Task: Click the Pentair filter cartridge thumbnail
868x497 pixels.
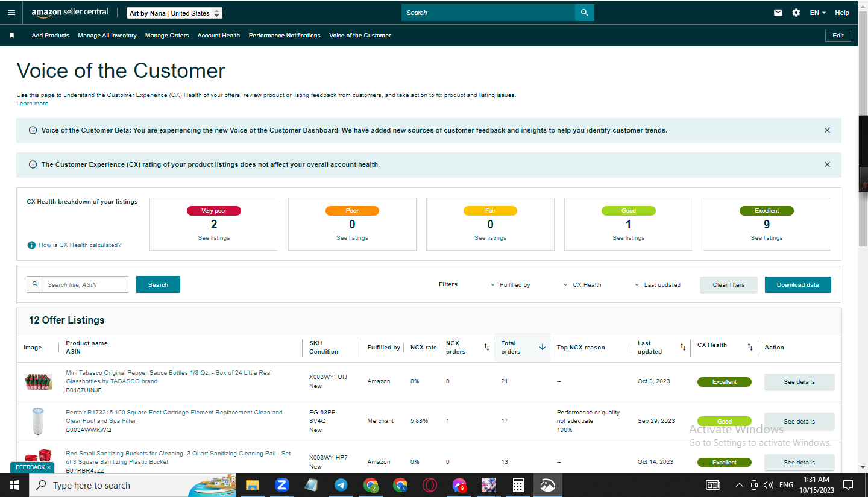Action: coord(38,421)
